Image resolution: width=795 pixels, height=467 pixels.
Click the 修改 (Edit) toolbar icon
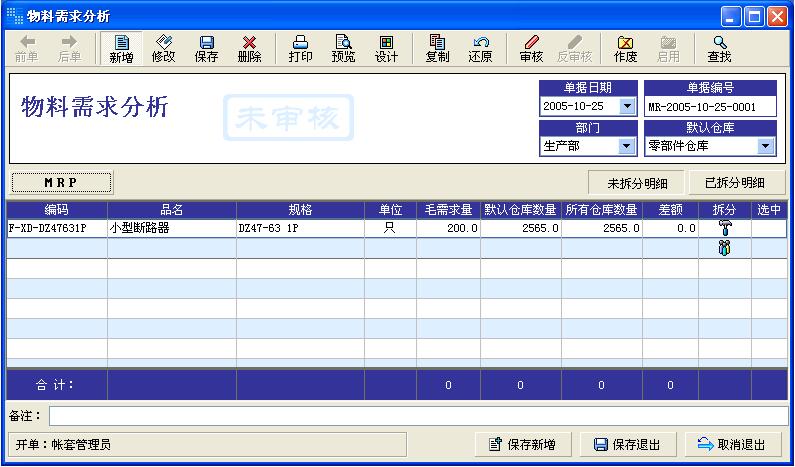point(164,48)
